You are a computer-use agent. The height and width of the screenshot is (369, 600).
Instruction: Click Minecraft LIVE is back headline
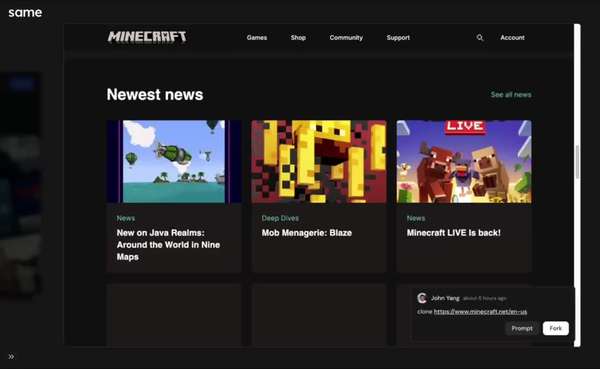point(453,233)
